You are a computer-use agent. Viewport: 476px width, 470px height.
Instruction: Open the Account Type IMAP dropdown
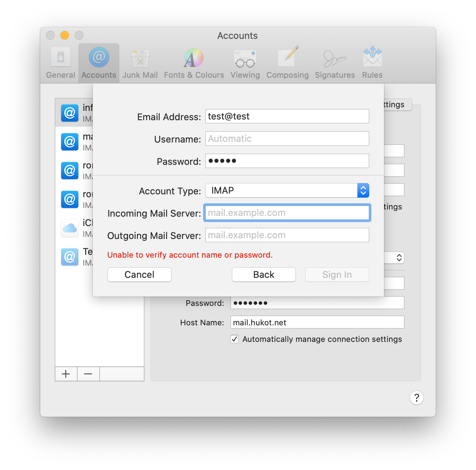[x=287, y=190]
